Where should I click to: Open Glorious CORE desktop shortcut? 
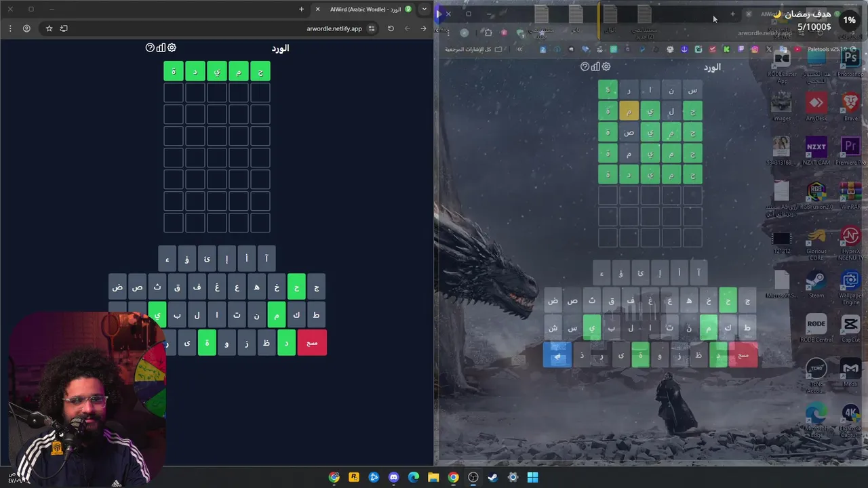[816, 243]
